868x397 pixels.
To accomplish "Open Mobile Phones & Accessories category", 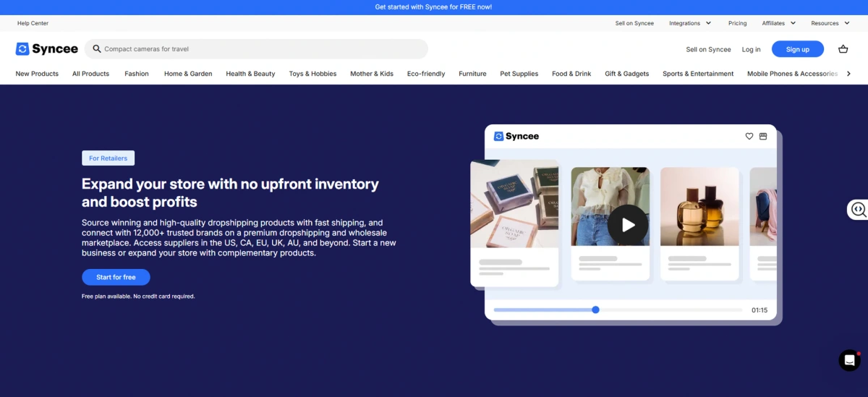I will click(x=792, y=74).
